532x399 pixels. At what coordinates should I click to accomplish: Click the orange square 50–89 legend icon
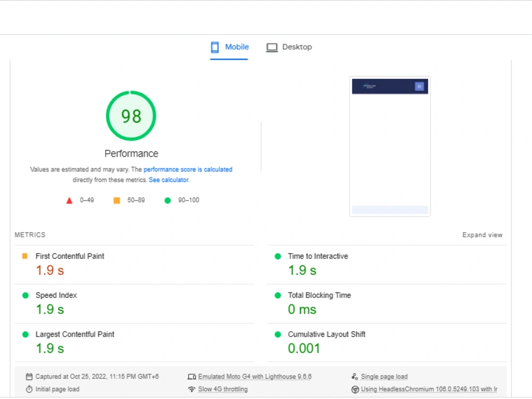click(117, 201)
